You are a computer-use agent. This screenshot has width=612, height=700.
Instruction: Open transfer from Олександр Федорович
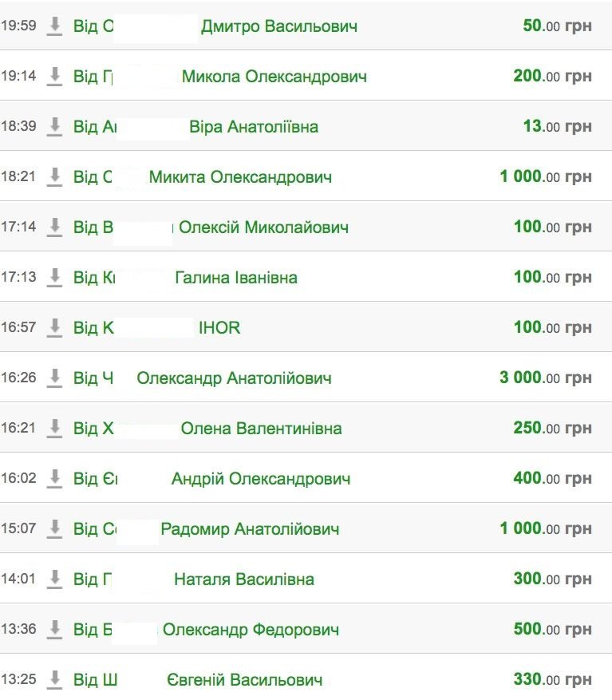point(251,630)
